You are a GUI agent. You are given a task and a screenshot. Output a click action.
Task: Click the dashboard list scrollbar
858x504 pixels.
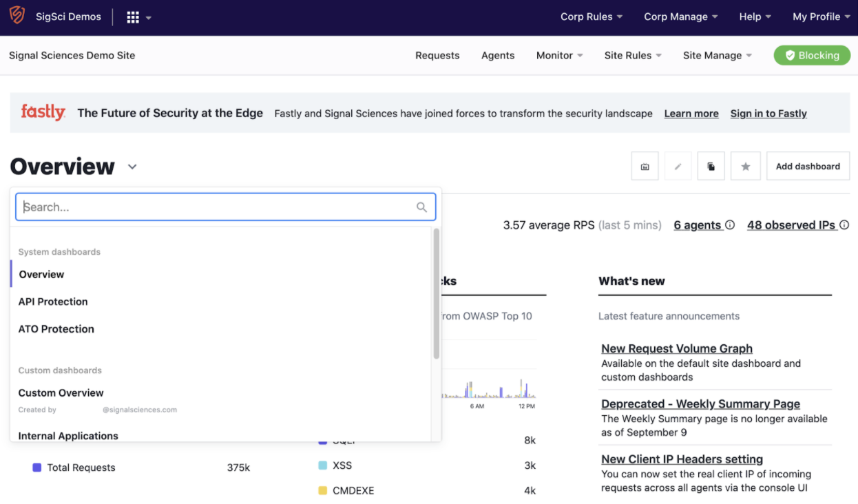click(x=436, y=294)
